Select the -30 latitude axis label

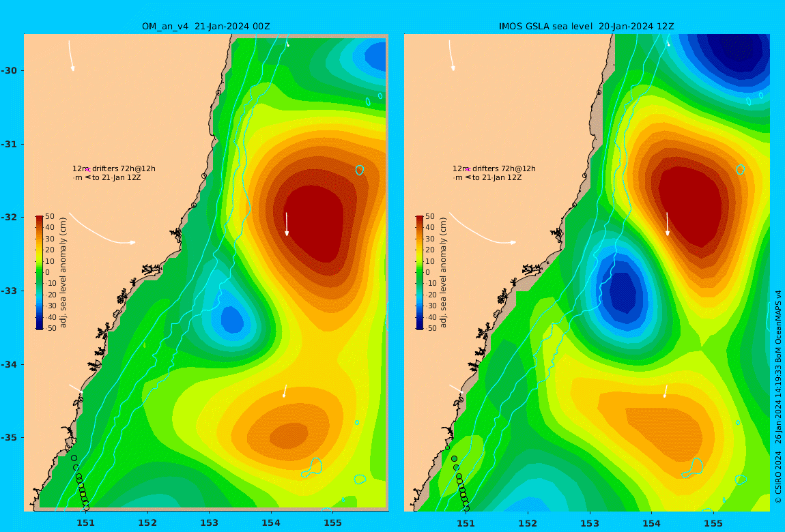(x=9, y=70)
